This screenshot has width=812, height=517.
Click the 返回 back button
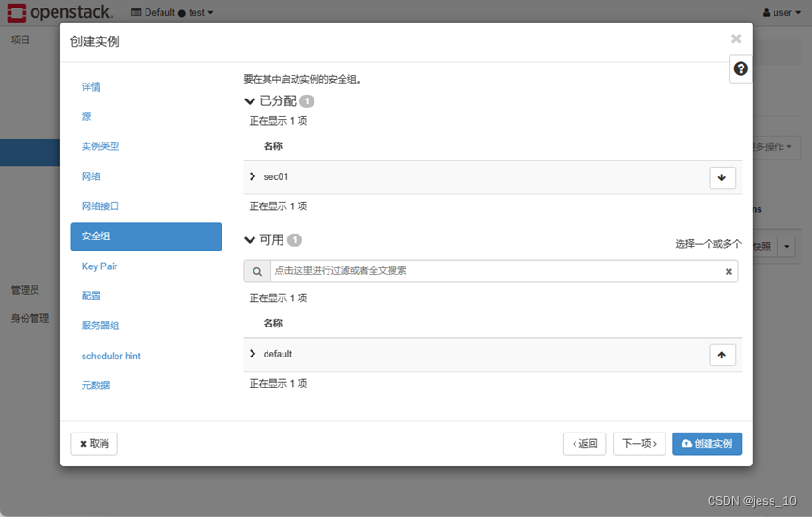pyautogui.click(x=585, y=444)
